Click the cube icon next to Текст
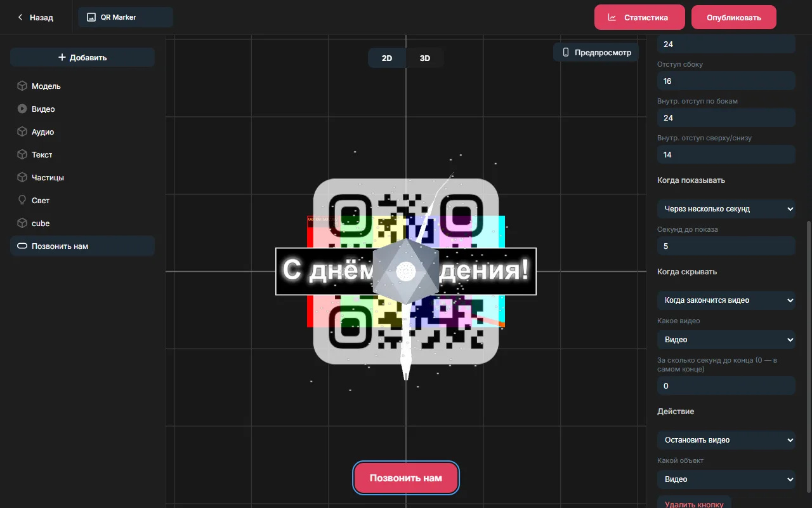 (x=22, y=155)
